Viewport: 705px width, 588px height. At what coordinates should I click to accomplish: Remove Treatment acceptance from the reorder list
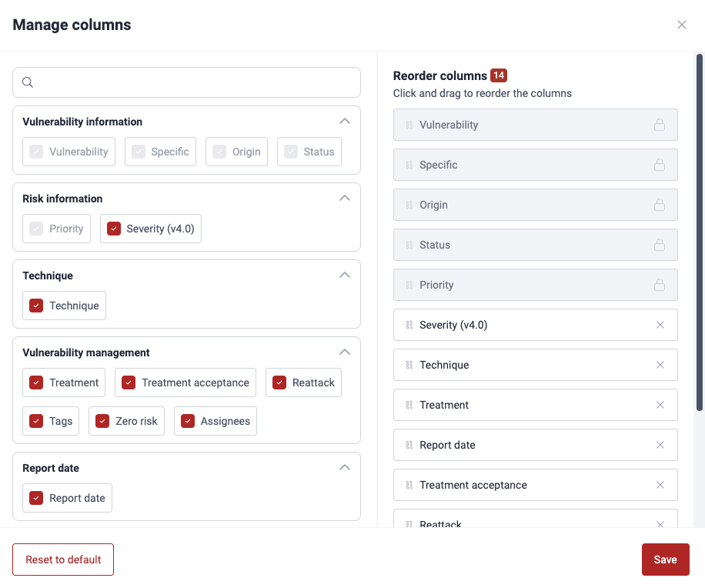pyautogui.click(x=660, y=484)
